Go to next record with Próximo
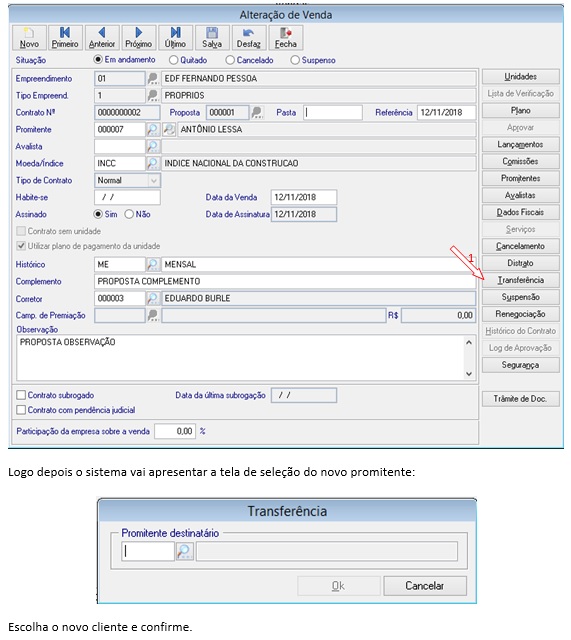Viewport: 571px width, 640px height. [x=139, y=38]
